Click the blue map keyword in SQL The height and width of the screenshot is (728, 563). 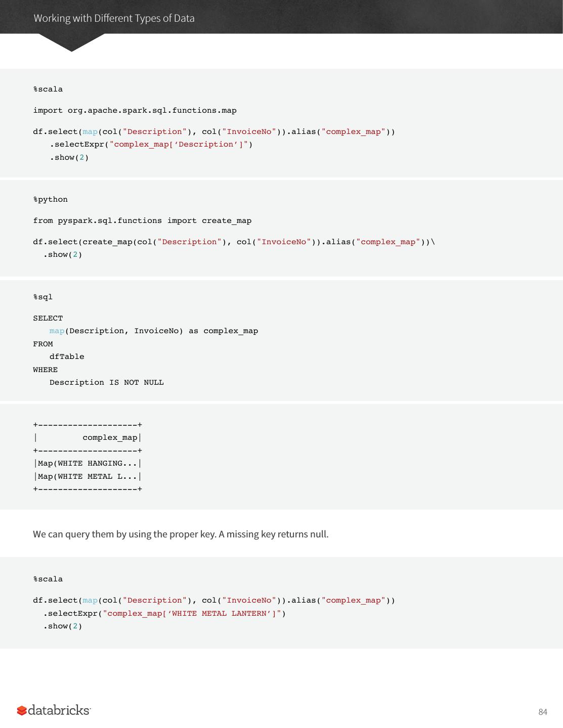(x=57, y=331)
